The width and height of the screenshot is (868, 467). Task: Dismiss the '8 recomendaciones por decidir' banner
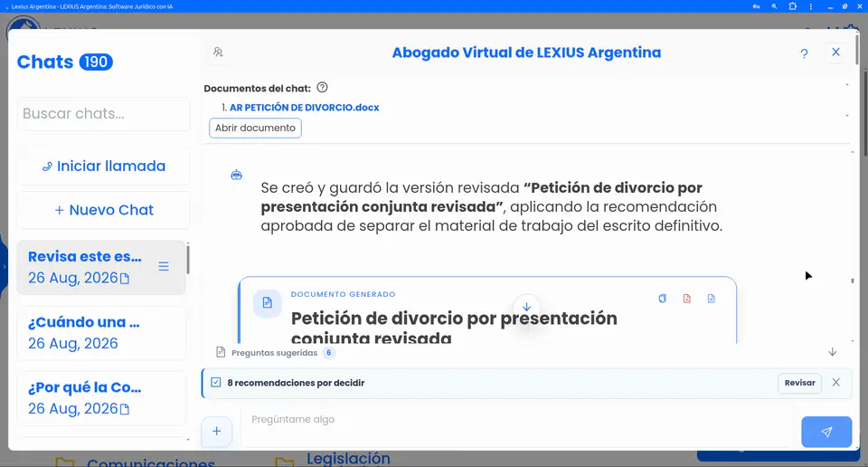click(835, 383)
